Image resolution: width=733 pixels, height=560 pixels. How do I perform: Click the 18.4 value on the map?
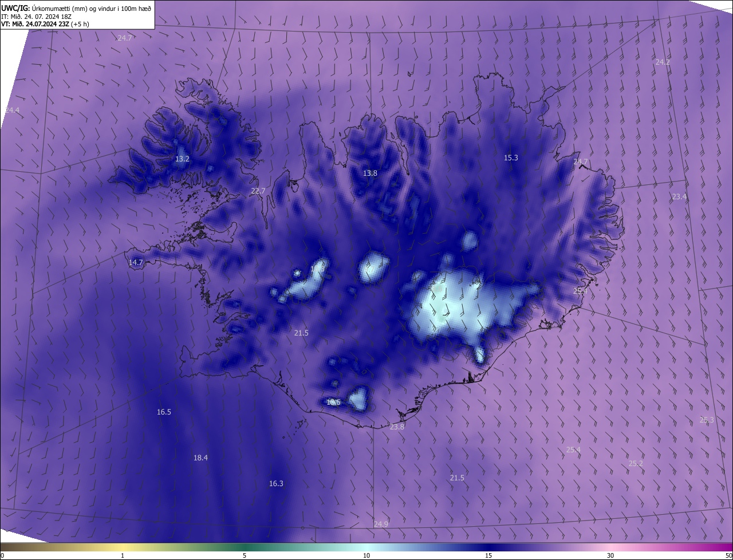(x=200, y=458)
